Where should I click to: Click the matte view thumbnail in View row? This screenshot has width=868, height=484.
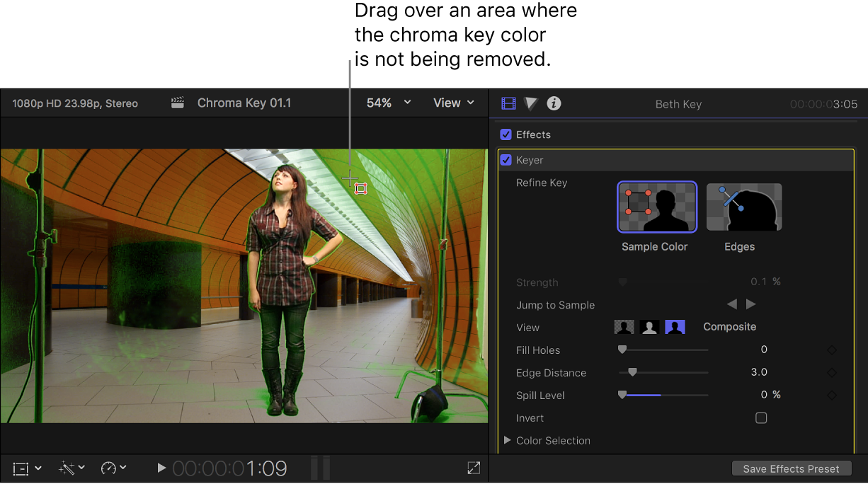pyautogui.click(x=649, y=327)
